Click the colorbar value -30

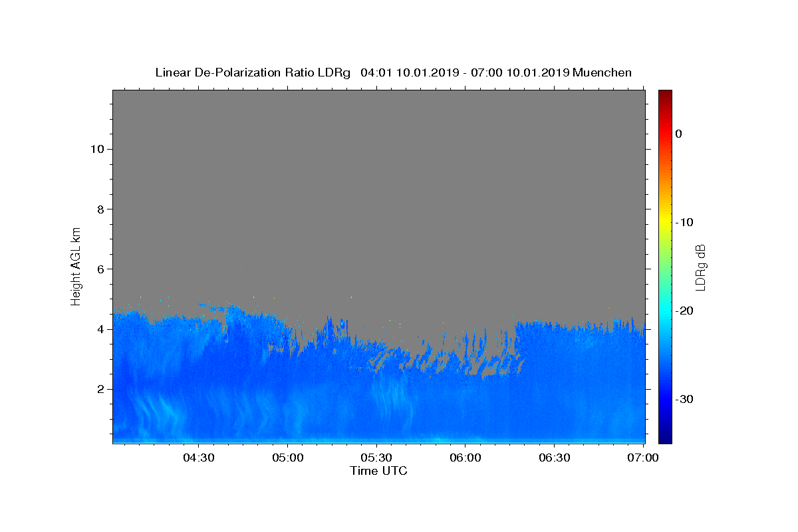[x=684, y=399]
